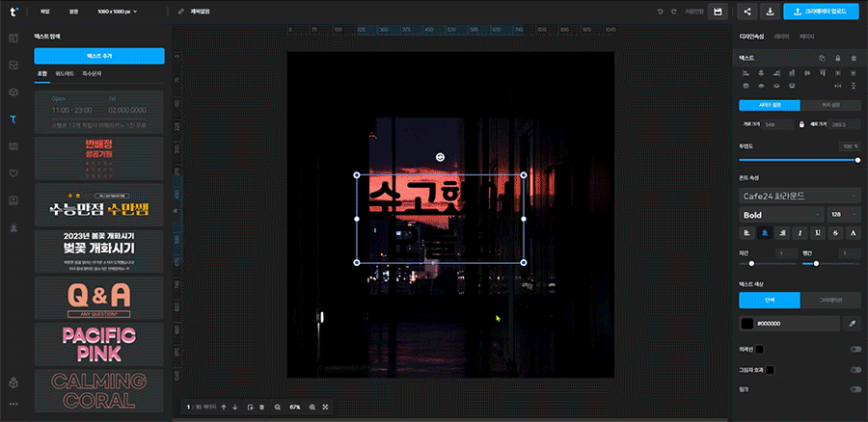Toggle the width-height aspect ratio lock
Screen dimensions: 868x422
[800, 124]
